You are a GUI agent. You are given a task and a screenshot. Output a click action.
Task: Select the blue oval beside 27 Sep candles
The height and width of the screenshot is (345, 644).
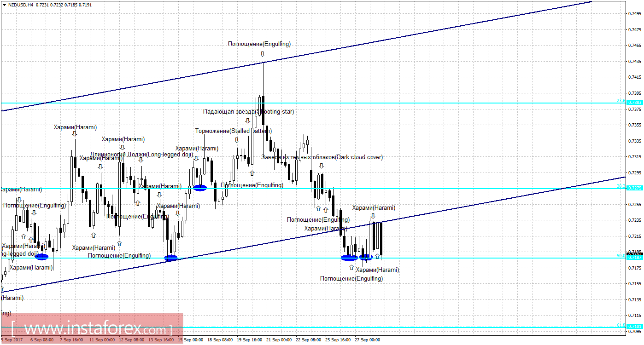coord(366,257)
